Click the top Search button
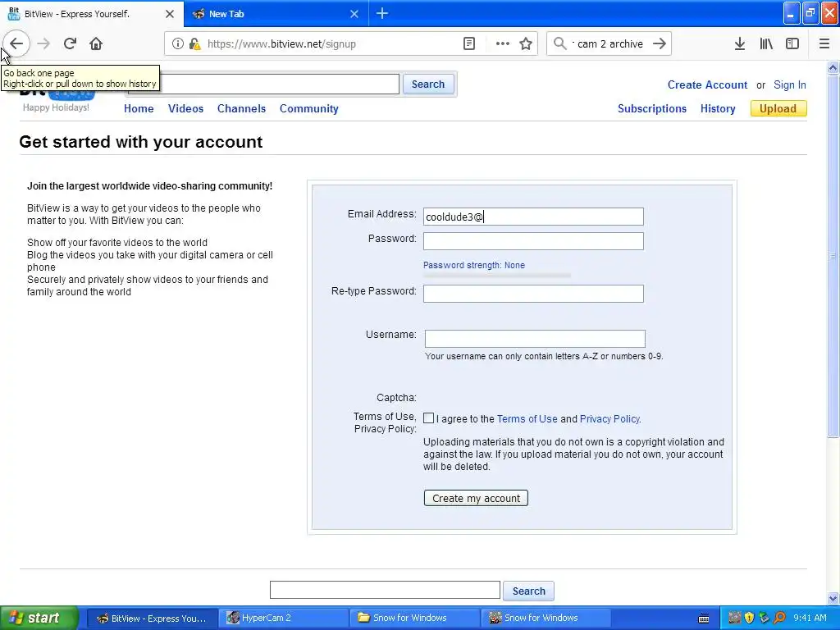The image size is (840, 630). pyautogui.click(x=428, y=84)
